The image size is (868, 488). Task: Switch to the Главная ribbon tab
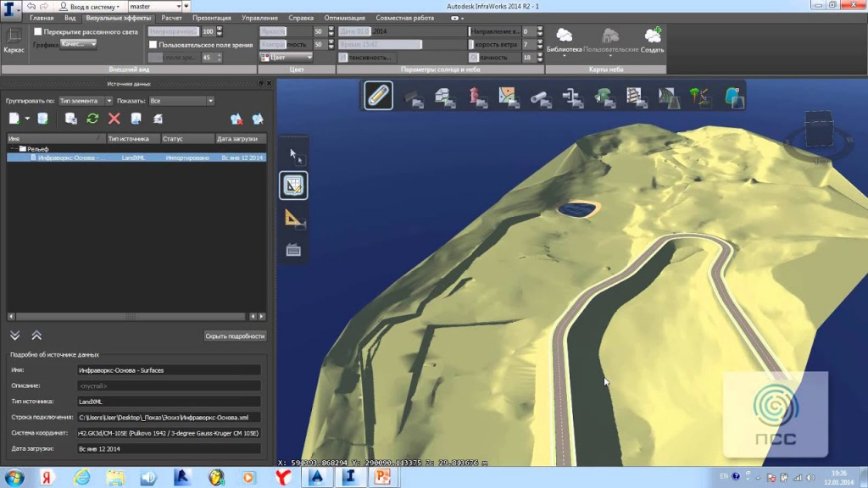[42, 18]
